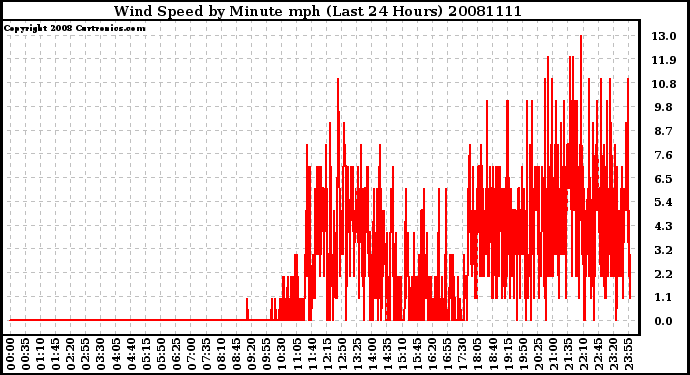The width and height of the screenshot is (690, 375).
Task: Click the y-axis value 7.6
Action: point(664,155)
